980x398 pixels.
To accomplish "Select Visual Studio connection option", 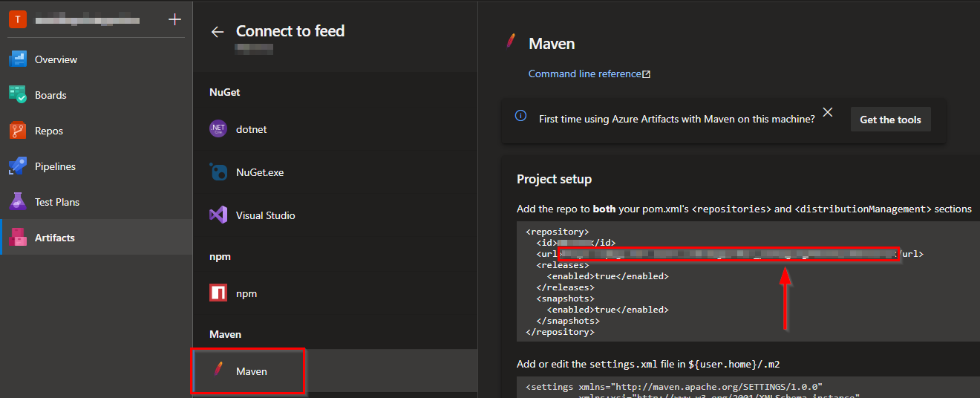I will click(265, 215).
